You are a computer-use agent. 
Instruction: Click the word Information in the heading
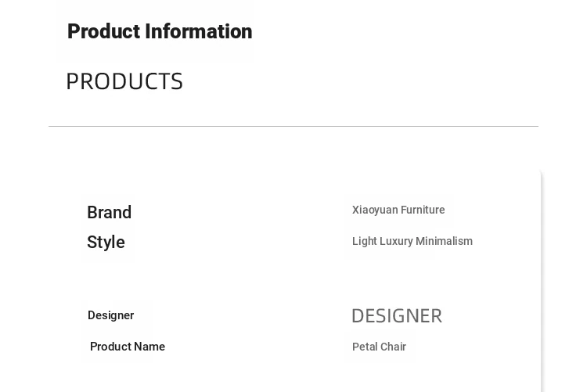click(199, 31)
